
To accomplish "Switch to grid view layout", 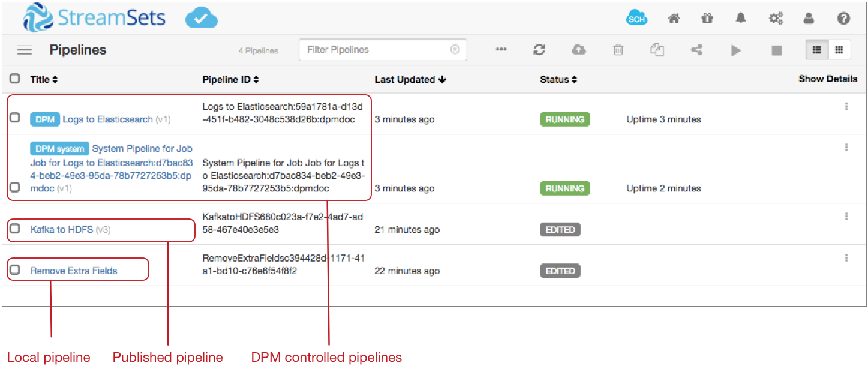I will [x=839, y=50].
